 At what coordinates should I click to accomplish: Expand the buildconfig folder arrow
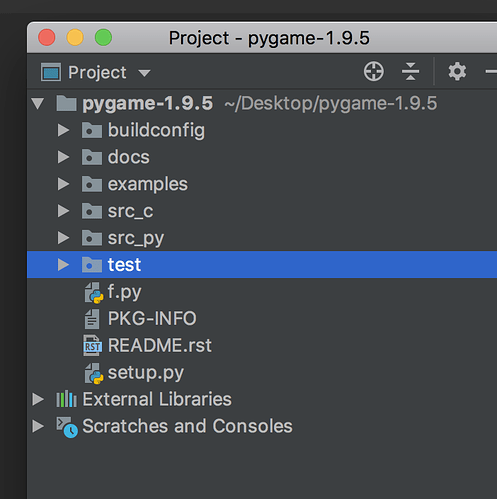[x=63, y=130]
